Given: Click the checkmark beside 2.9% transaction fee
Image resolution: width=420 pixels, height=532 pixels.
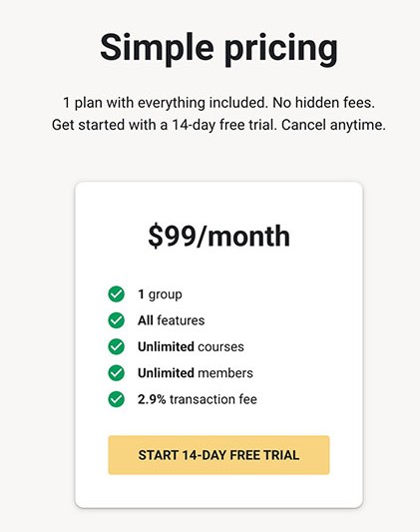Looking at the screenshot, I should click(117, 399).
